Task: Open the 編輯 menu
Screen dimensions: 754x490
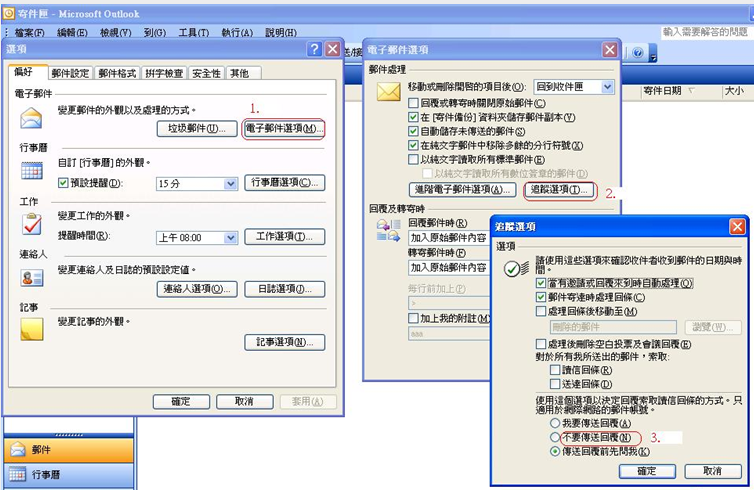Action: pyautogui.click(x=72, y=32)
